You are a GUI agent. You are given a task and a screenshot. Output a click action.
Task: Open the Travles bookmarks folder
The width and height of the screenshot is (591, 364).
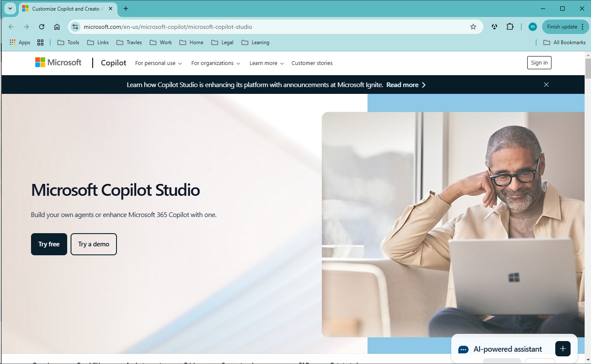point(129,42)
